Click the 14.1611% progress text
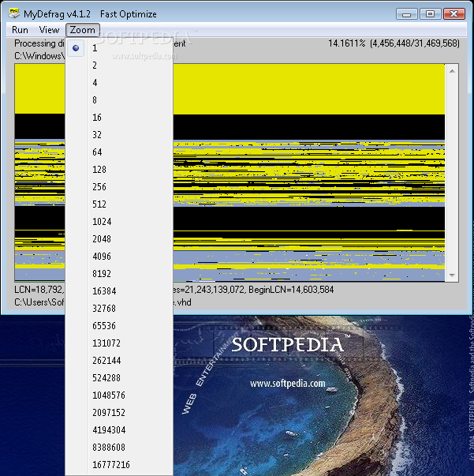The image size is (474, 476). (347, 43)
